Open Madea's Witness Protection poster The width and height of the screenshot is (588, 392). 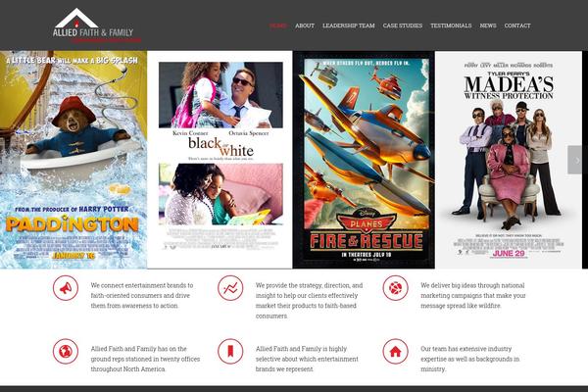tap(509, 160)
